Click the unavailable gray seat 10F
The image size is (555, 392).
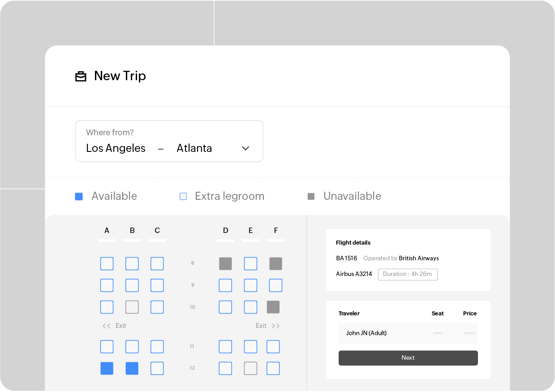(273, 307)
